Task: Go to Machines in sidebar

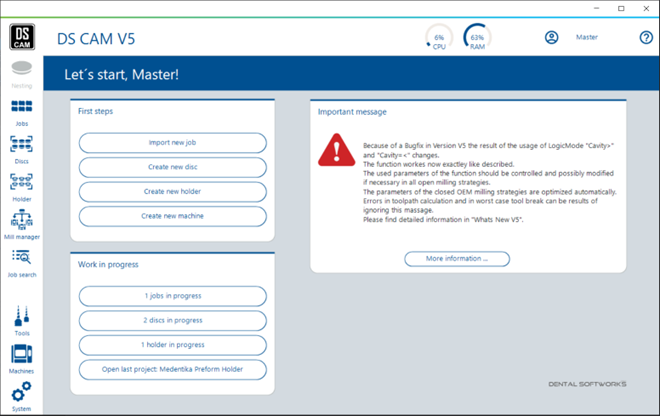Action: (x=21, y=355)
